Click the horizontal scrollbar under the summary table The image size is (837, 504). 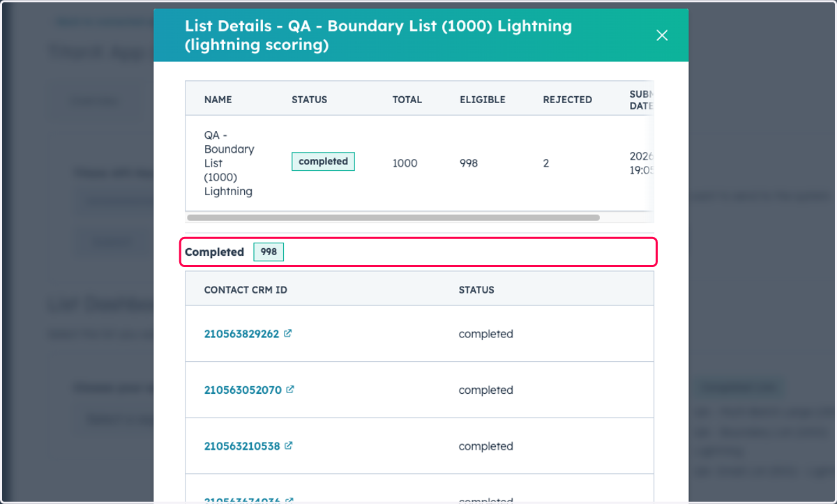coord(393,217)
